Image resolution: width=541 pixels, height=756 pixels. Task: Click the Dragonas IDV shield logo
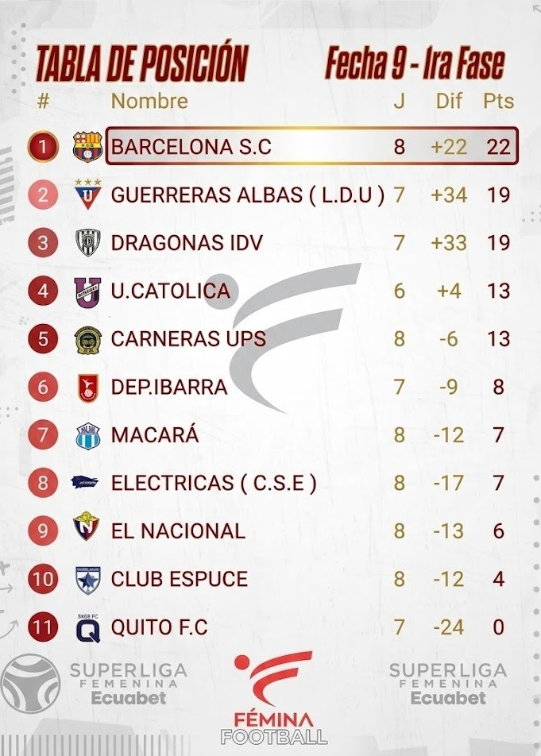(x=87, y=242)
